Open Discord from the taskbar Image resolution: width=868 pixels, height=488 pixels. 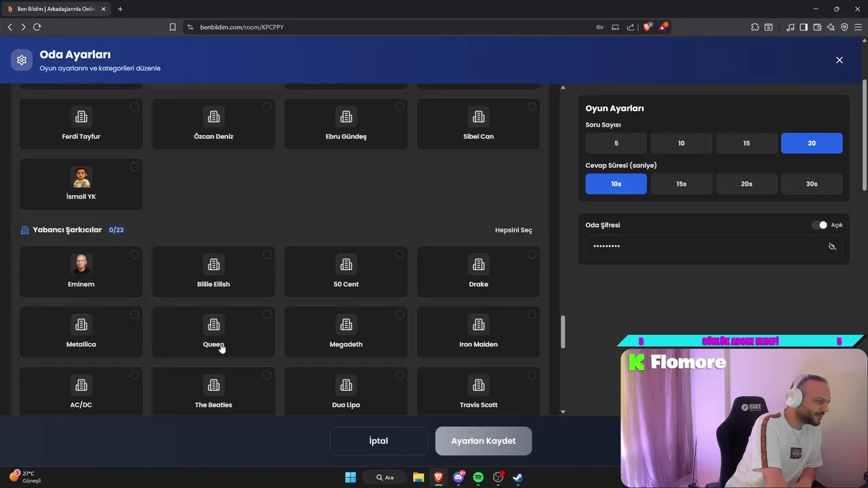458,477
